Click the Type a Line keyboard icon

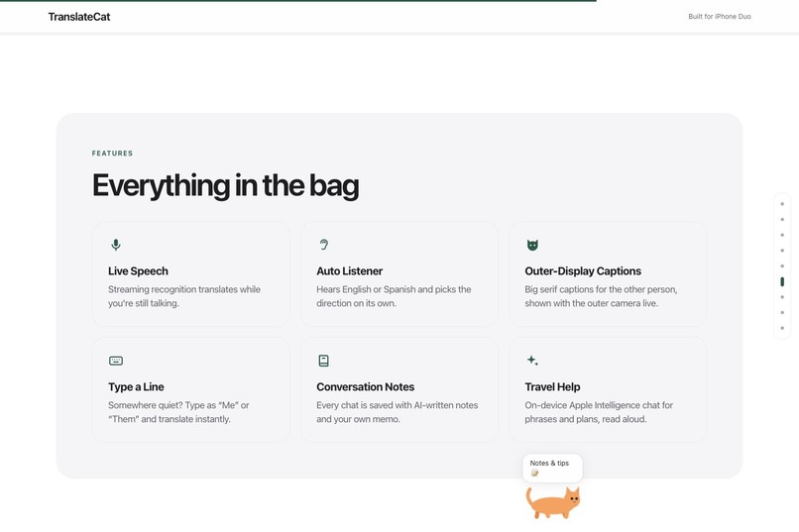[x=116, y=361]
